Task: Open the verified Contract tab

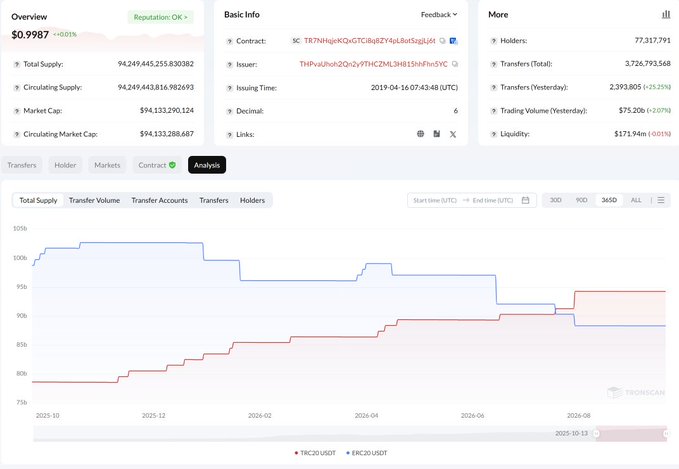Action: coord(157,165)
